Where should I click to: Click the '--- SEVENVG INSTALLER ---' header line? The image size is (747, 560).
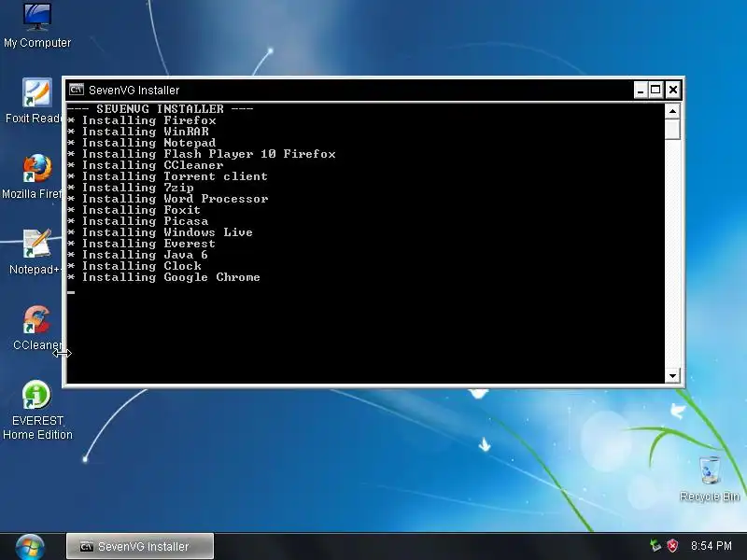click(160, 109)
